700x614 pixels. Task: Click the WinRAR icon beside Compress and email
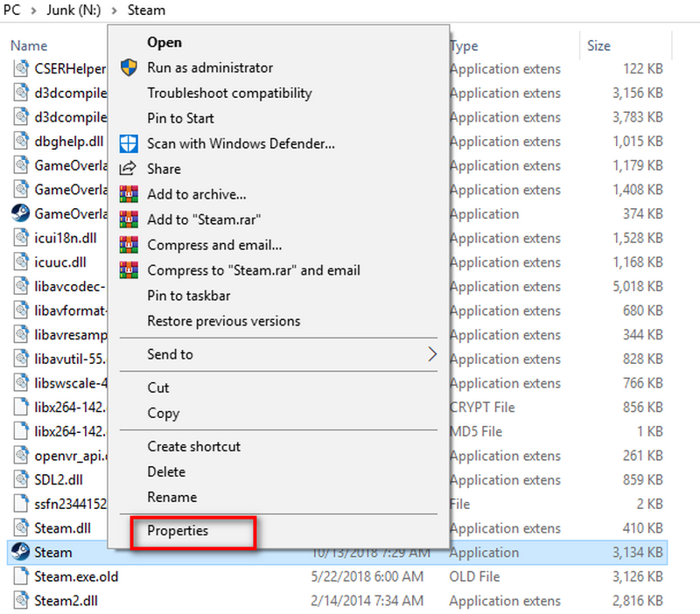(129, 245)
